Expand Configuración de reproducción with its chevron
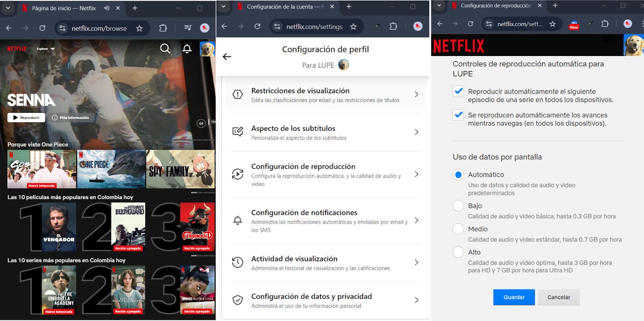 coord(416,174)
